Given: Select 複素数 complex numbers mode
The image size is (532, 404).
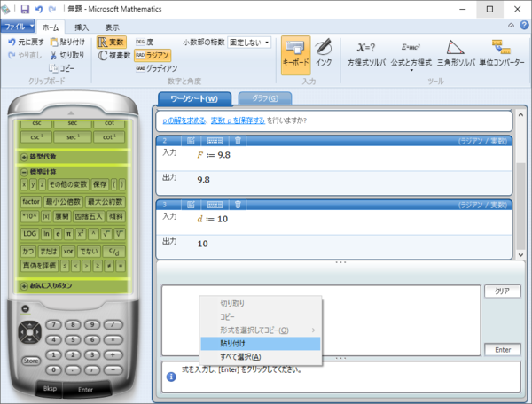Looking at the screenshot, I should [x=114, y=55].
